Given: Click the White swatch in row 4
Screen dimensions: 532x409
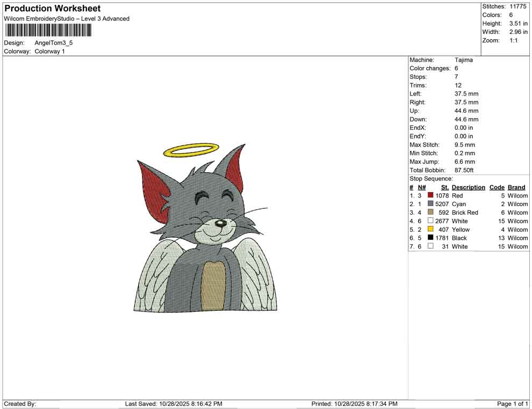Looking at the screenshot, I should [x=430, y=221].
